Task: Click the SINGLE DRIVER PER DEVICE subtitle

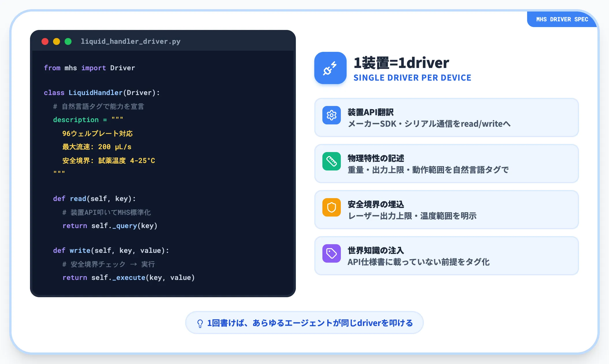Action: coord(412,78)
